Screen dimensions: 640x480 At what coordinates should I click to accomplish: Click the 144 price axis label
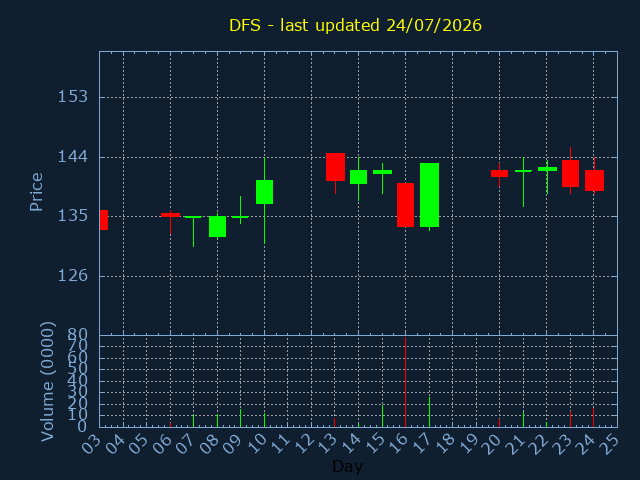coord(73,157)
